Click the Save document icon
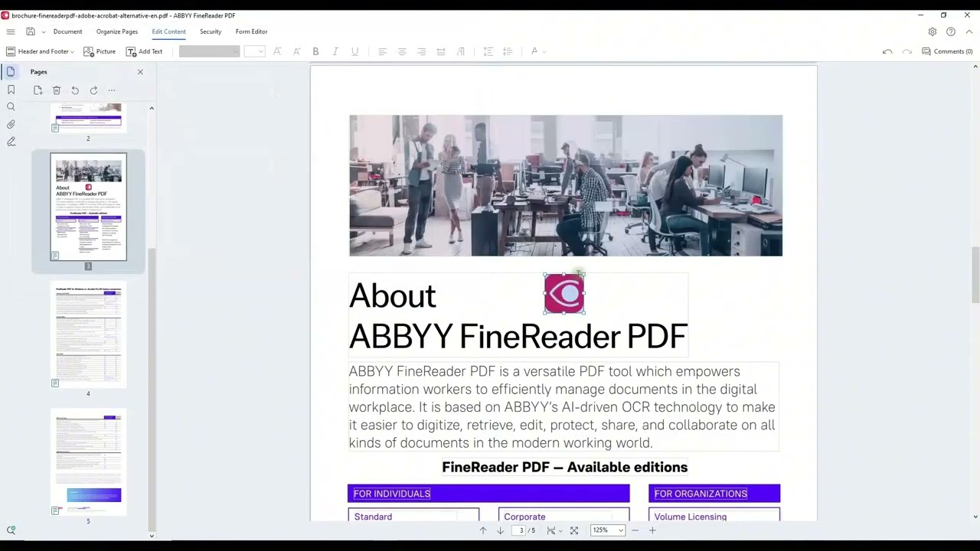 tap(31, 31)
